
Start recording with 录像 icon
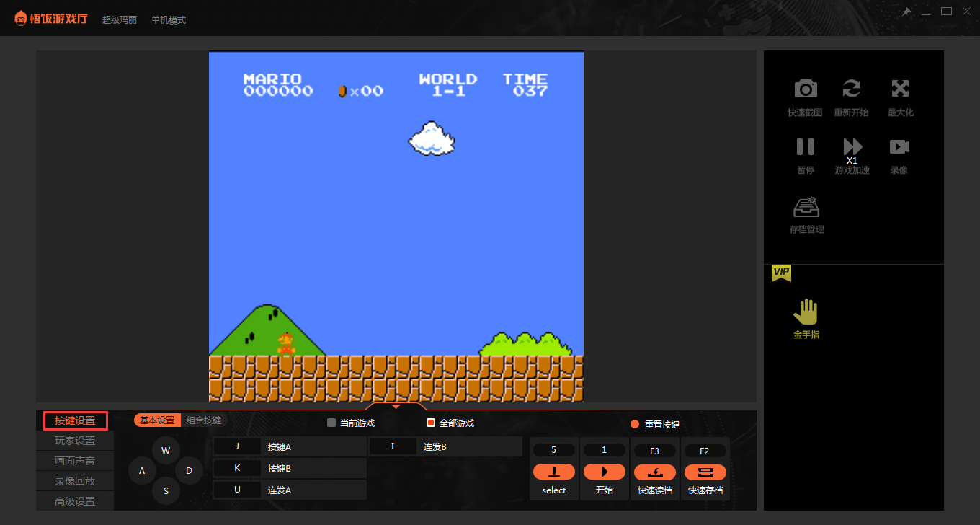(899, 146)
